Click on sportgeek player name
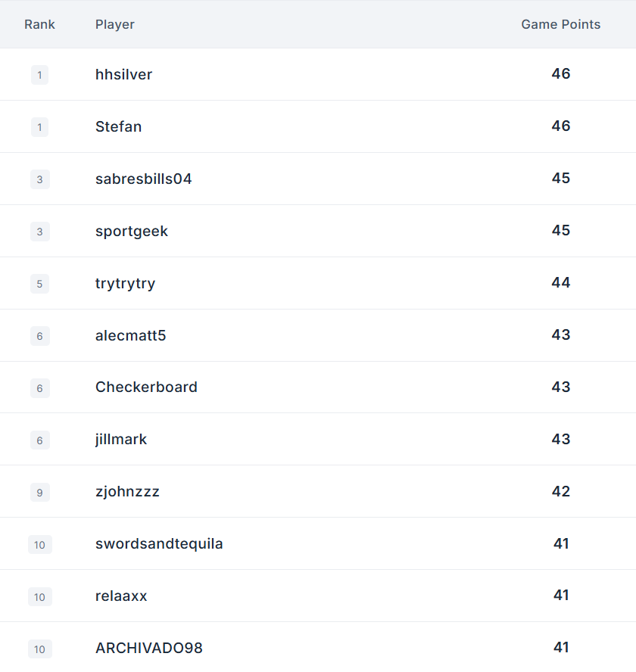Image resolution: width=636 pixels, height=672 pixels. [x=131, y=232]
